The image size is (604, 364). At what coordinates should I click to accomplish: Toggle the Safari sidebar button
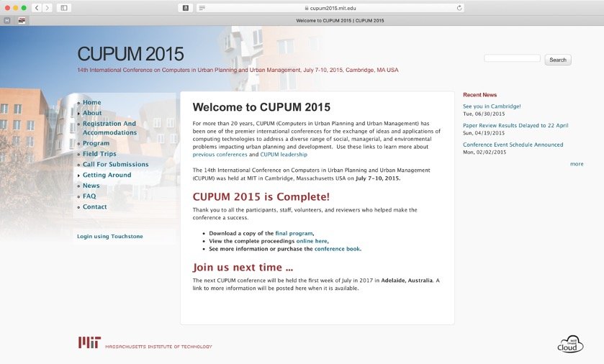click(64, 8)
